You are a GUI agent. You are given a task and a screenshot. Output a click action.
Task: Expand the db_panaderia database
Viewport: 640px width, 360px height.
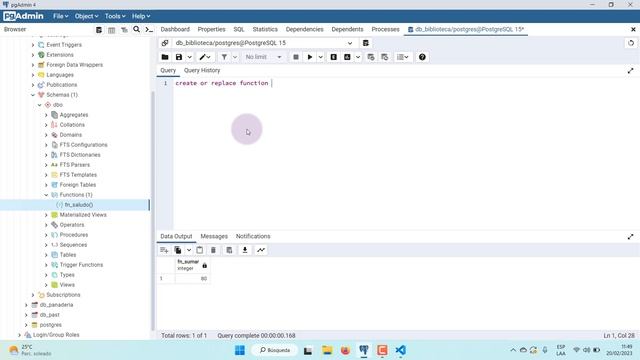coord(27,305)
